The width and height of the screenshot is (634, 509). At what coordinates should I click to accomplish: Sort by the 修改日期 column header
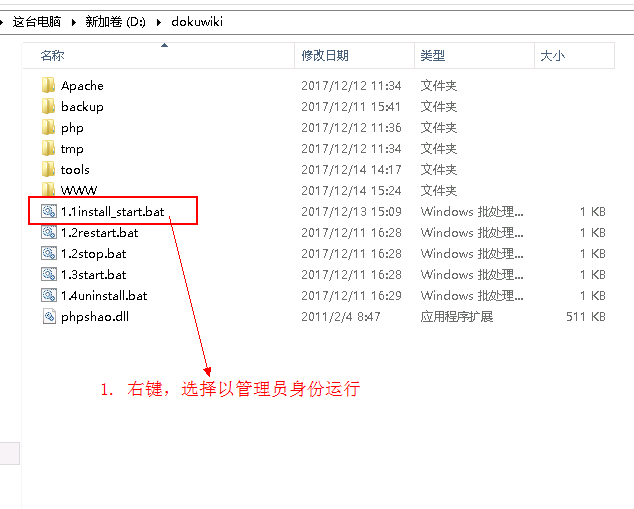[x=355, y=55]
